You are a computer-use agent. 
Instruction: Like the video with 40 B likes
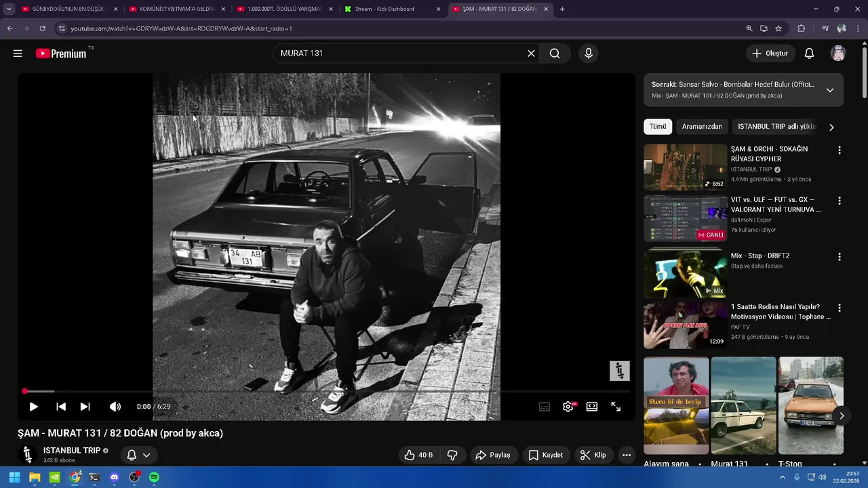418,455
